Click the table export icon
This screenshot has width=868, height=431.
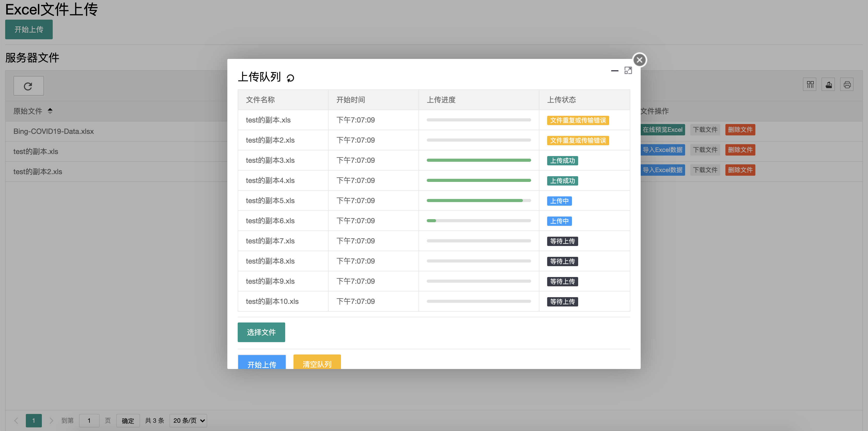[828, 84]
